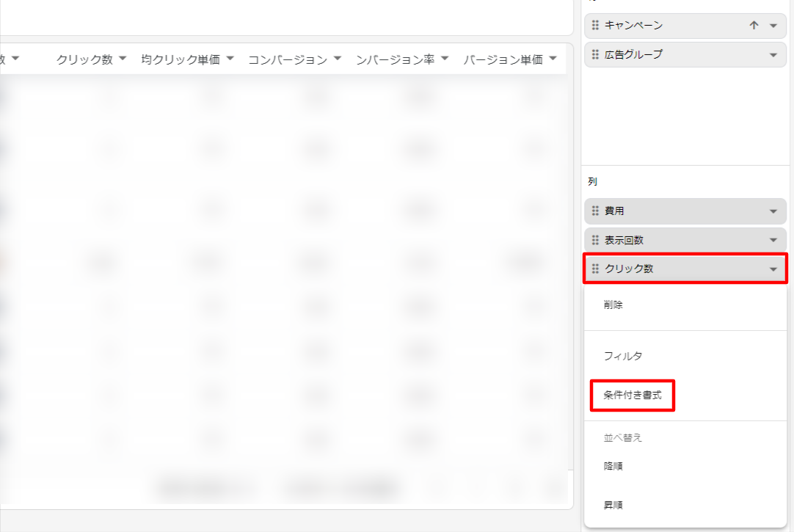Click the up arrow sort icon on キャンペーン
The height and width of the screenshot is (532, 794).
tap(754, 26)
